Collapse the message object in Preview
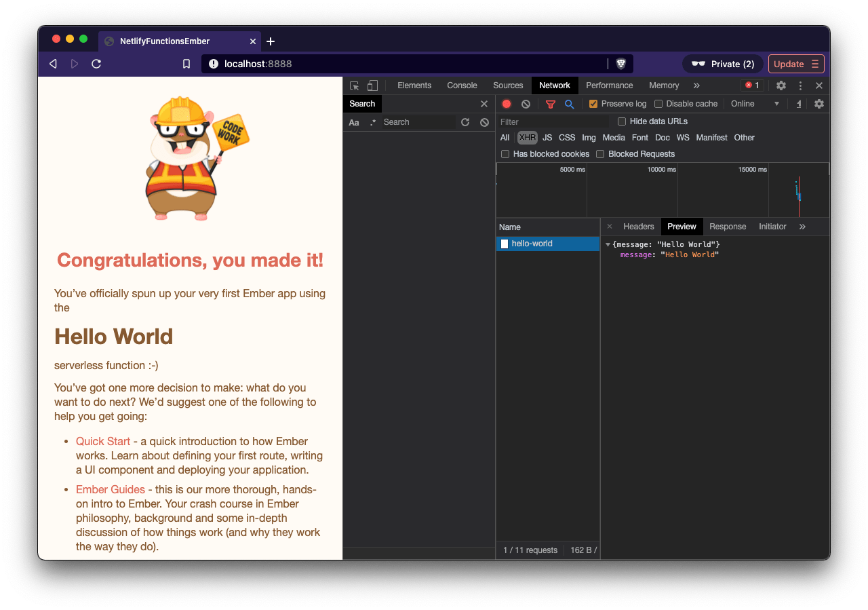The width and height of the screenshot is (868, 610). [x=608, y=244]
